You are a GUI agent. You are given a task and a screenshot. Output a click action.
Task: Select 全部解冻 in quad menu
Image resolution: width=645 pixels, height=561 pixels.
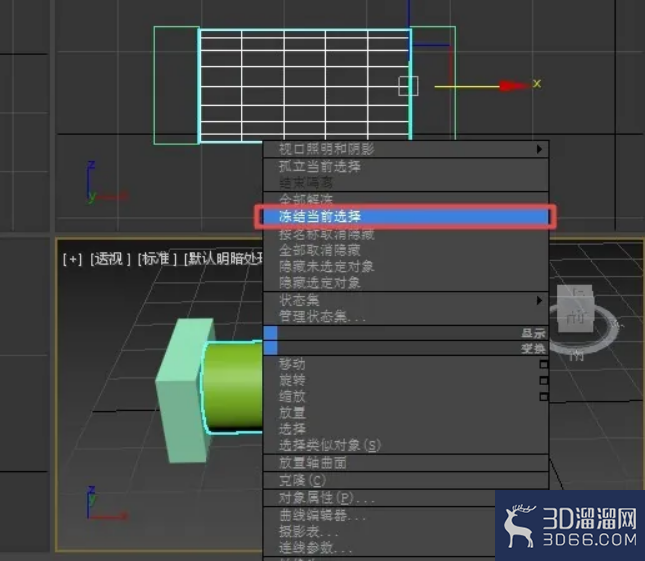pos(406,199)
